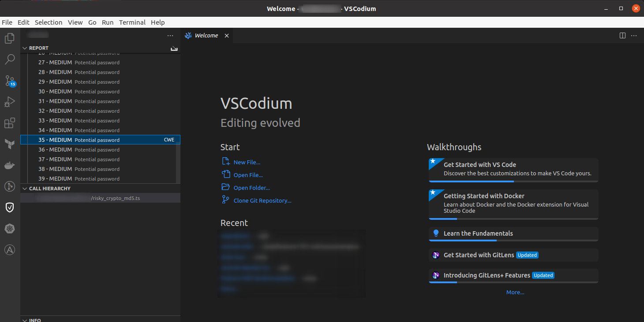Screen dimensions: 644x322
Task: Expand the INFO section at panel bottom
Action: pos(25,320)
